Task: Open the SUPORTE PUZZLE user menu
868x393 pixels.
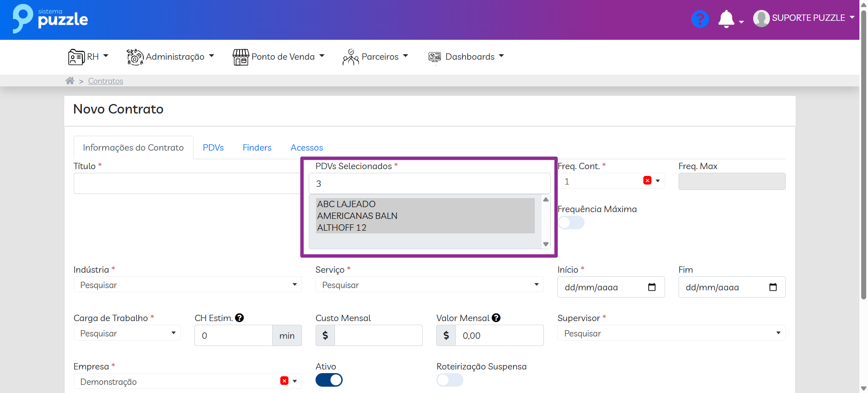Action: 804,18
